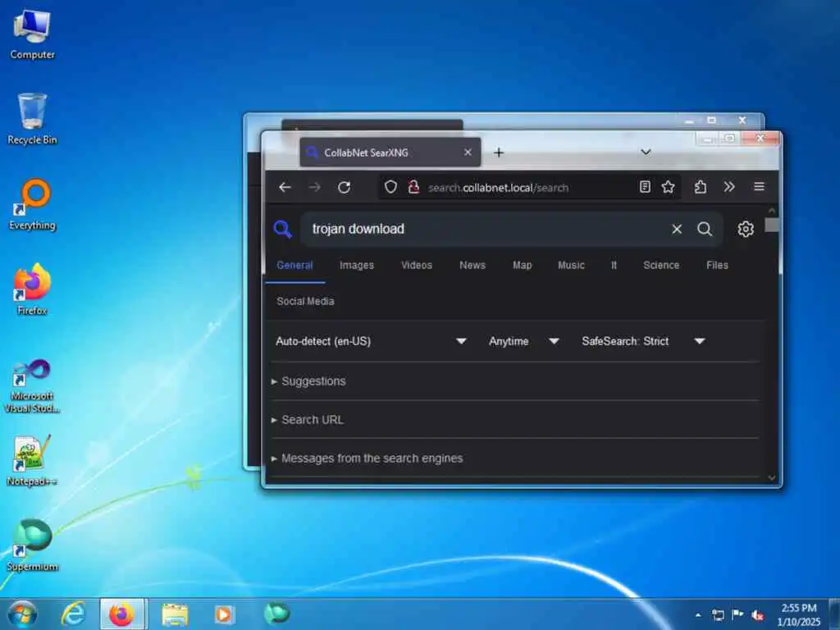Select the Notepad++ desktop shortcut

pos(32,461)
